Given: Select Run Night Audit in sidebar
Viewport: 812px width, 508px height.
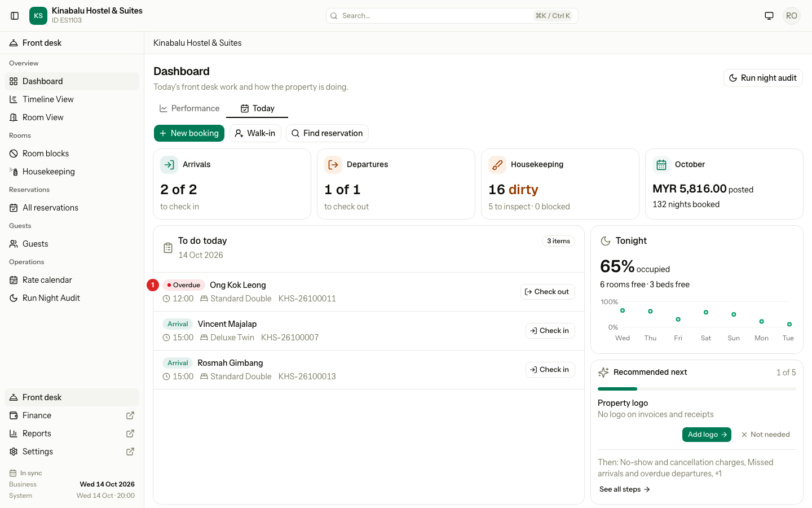Looking at the screenshot, I should (72, 298).
